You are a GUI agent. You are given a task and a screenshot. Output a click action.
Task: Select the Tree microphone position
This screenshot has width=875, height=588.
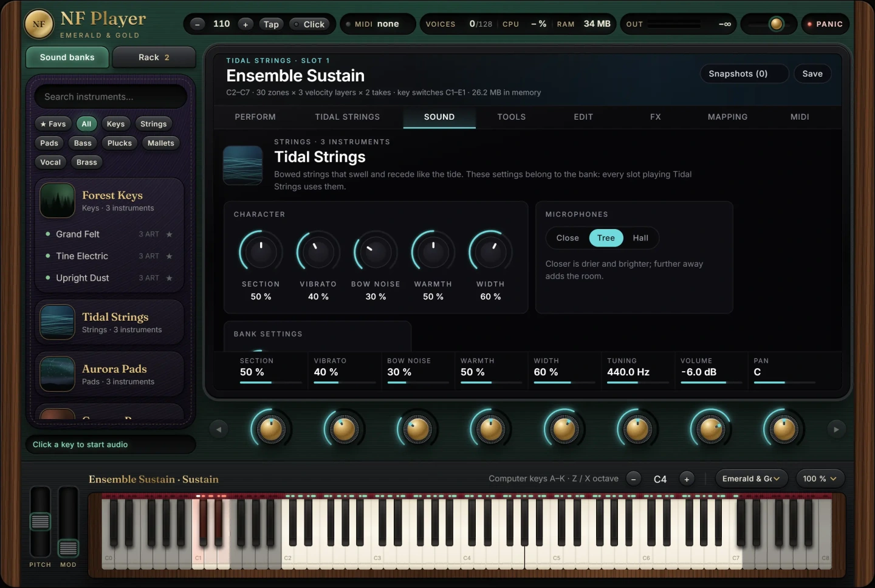pyautogui.click(x=606, y=238)
